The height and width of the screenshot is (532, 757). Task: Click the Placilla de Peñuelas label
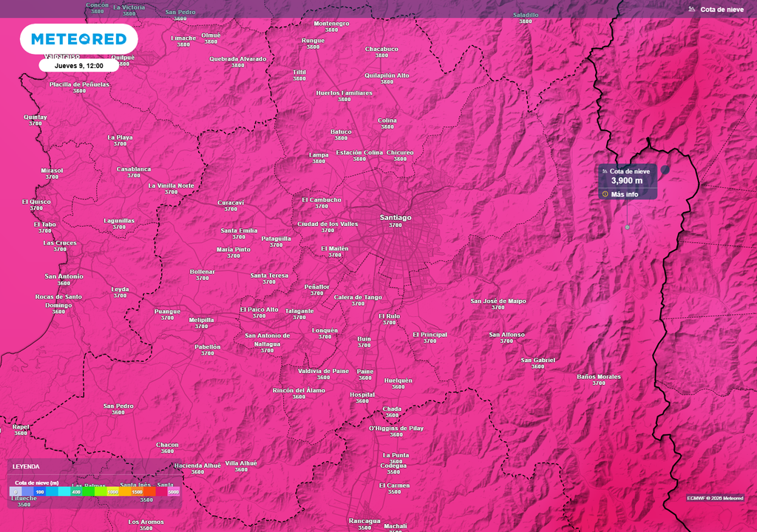pos(79,84)
